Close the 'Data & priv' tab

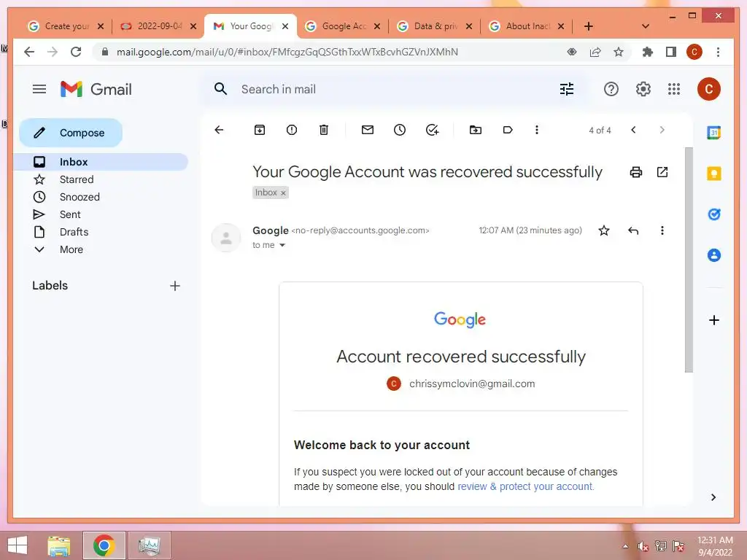click(x=469, y=26)
